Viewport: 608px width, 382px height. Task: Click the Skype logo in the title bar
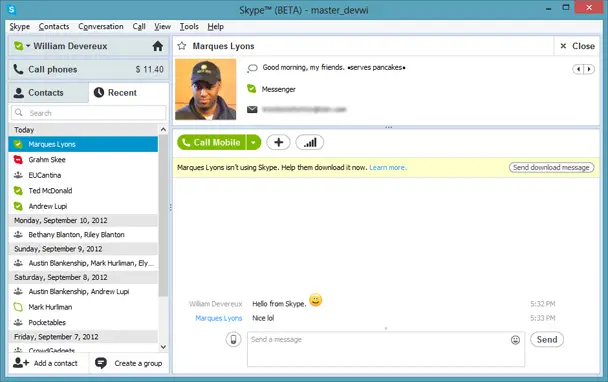(x=11, y=9)
